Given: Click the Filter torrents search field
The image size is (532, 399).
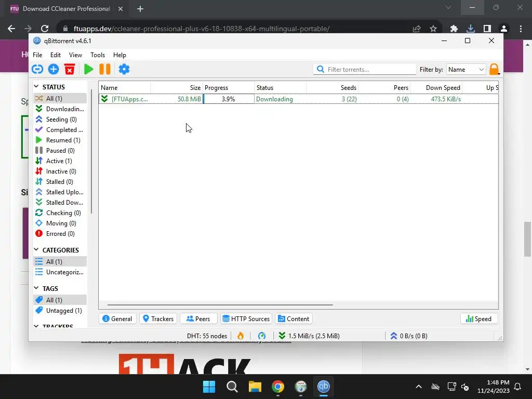Looking at the screenshot, I should [364, 69].
